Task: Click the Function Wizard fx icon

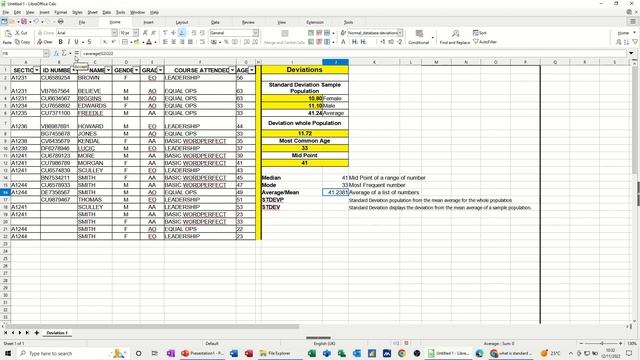Action: coord(56,53)
